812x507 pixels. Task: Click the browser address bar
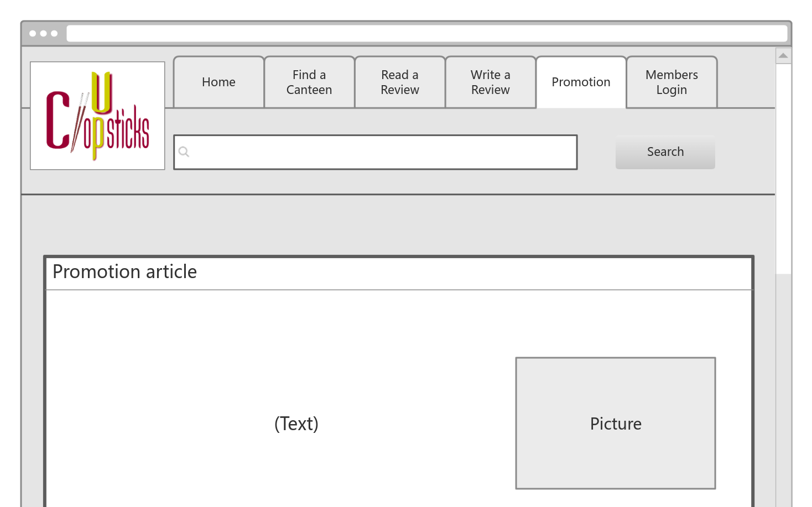426,34
